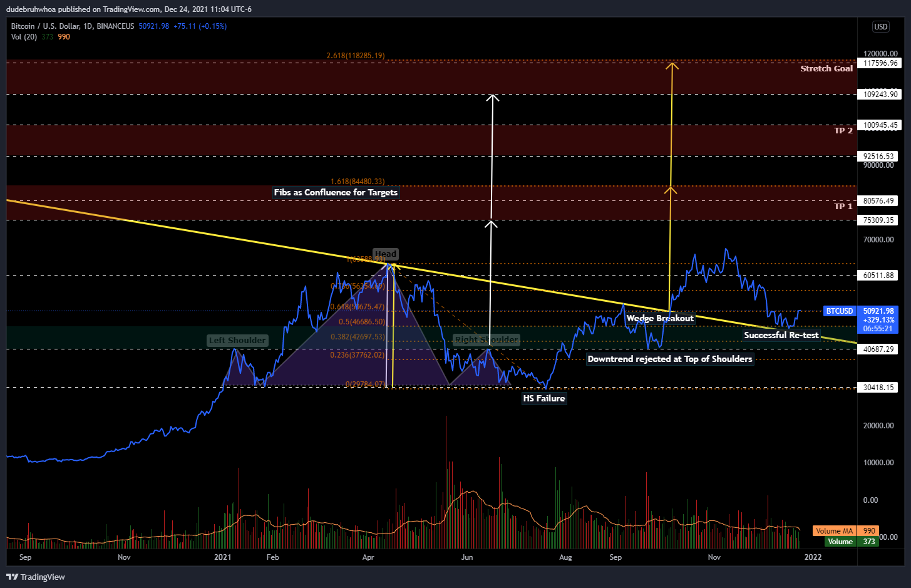Click the Vol (20) indicator legend
Image resolution: width=911 pixels, height=588 pixels.
[x=24, y=37]
